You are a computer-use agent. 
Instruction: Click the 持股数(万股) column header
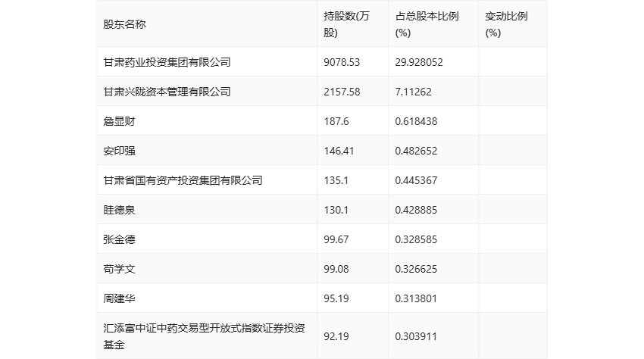(347, 24)
